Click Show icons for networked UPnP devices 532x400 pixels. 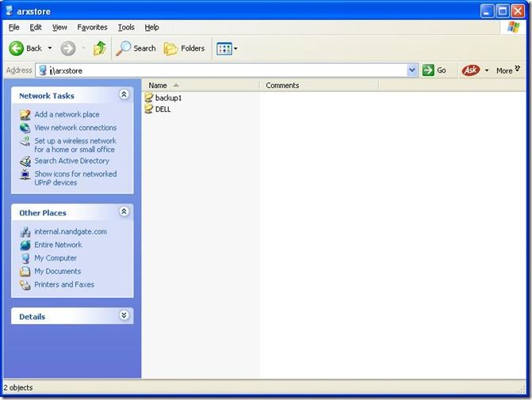coord(75,178)
